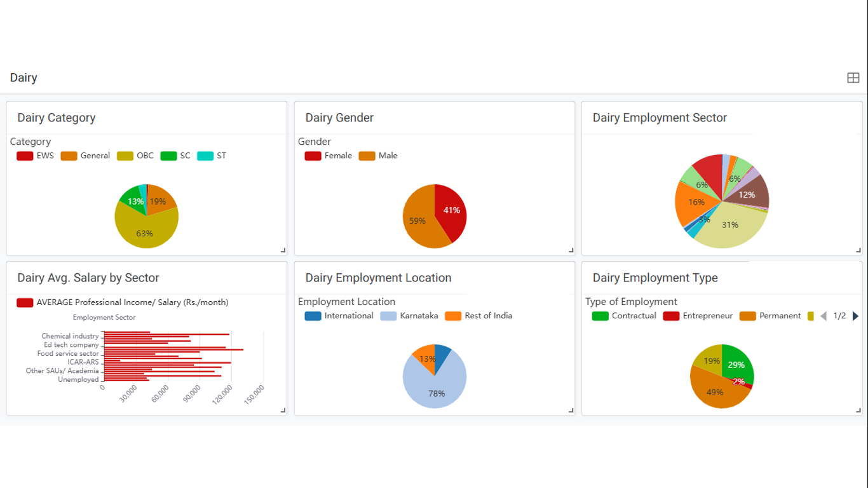The height and width of the screenshot is (488, 868).
Task: Go to previous legend page in Employment Type
Action: click(x=824, y=316)
